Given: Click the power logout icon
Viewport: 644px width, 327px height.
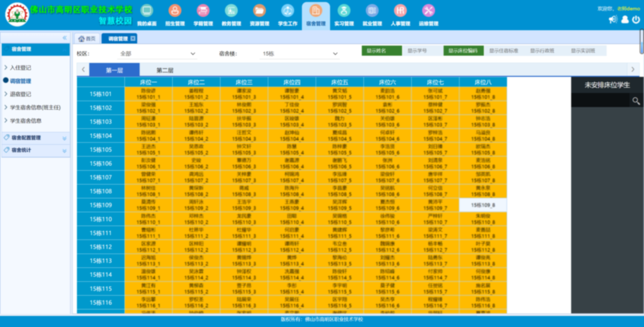Looking at the screenshot, I should [636, 19].
